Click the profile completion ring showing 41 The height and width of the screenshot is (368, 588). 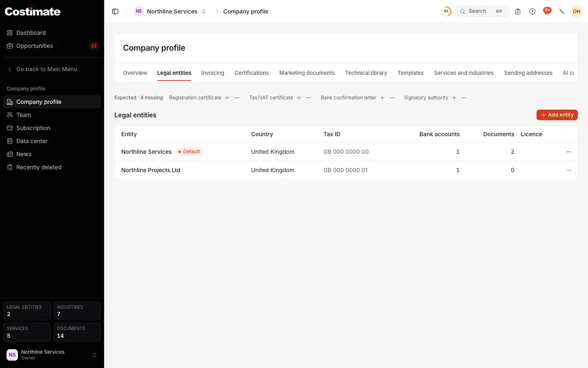[446, 11]
